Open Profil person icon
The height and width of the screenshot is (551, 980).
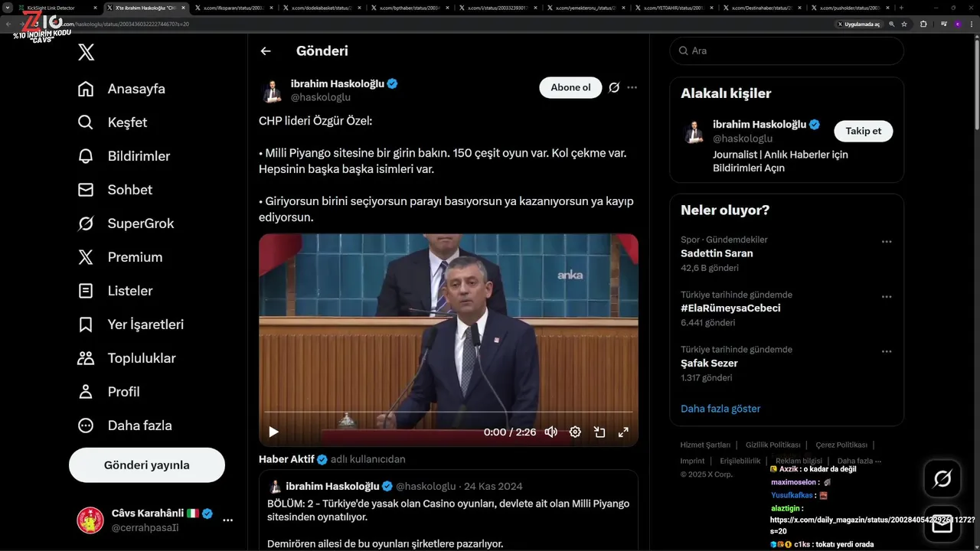coord(86,392)
